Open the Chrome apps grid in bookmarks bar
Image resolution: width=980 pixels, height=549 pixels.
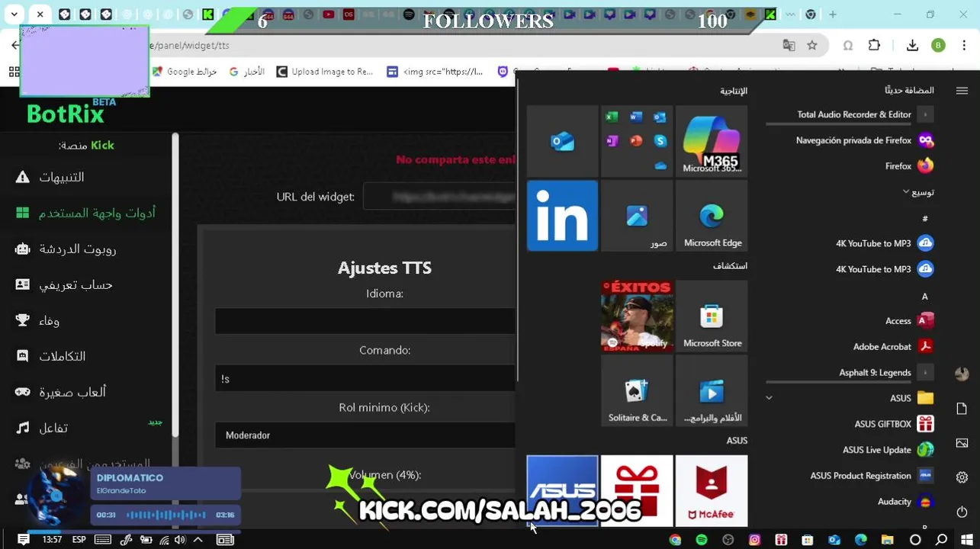pyautogui.click(x=14, y=72)
